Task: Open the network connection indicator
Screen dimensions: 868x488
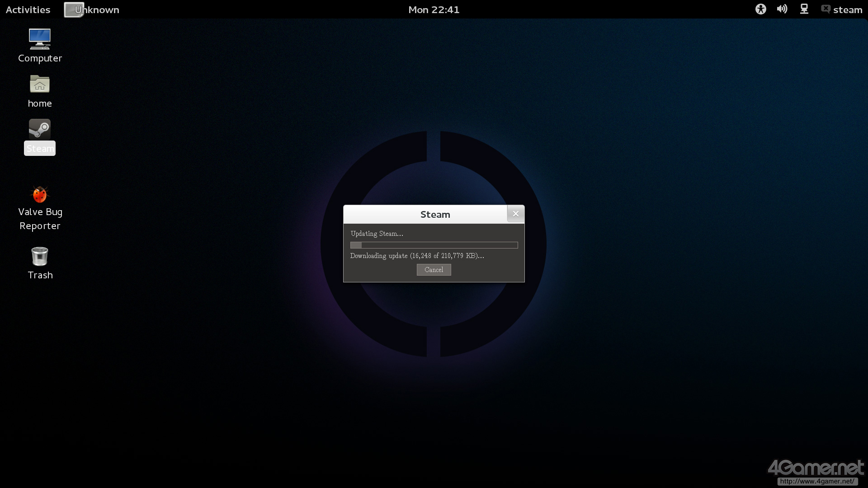Action: click(804, 9)
